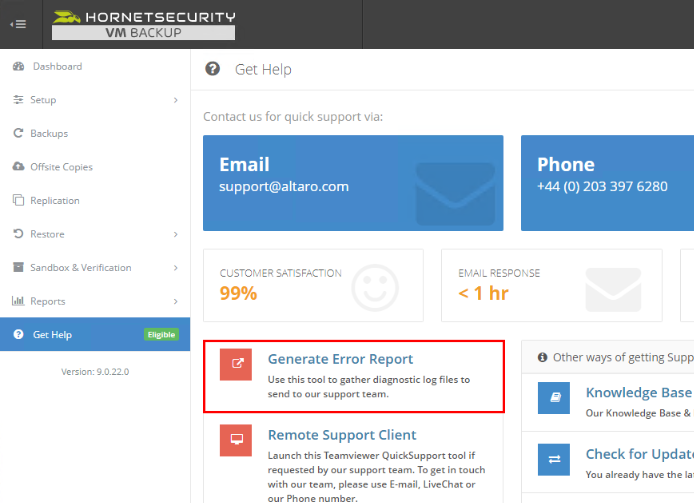Click the Hornetsecurity VM Backup logo
Screen dimensions: 694x503
tap(144, 25)
